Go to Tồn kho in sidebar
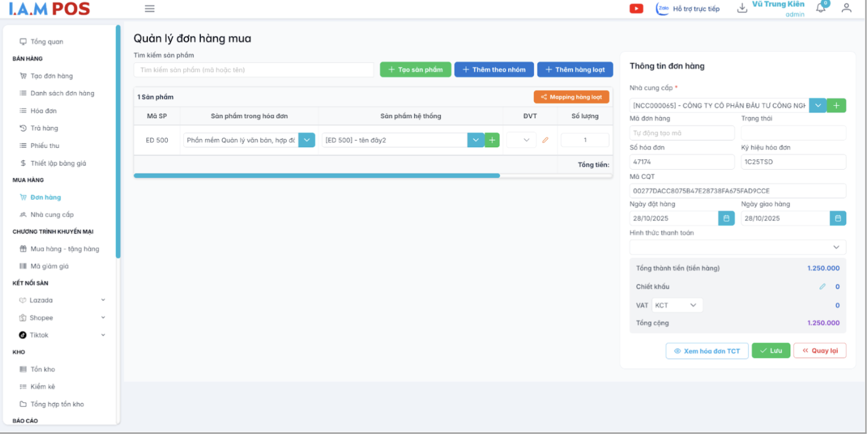 point(43,369)
